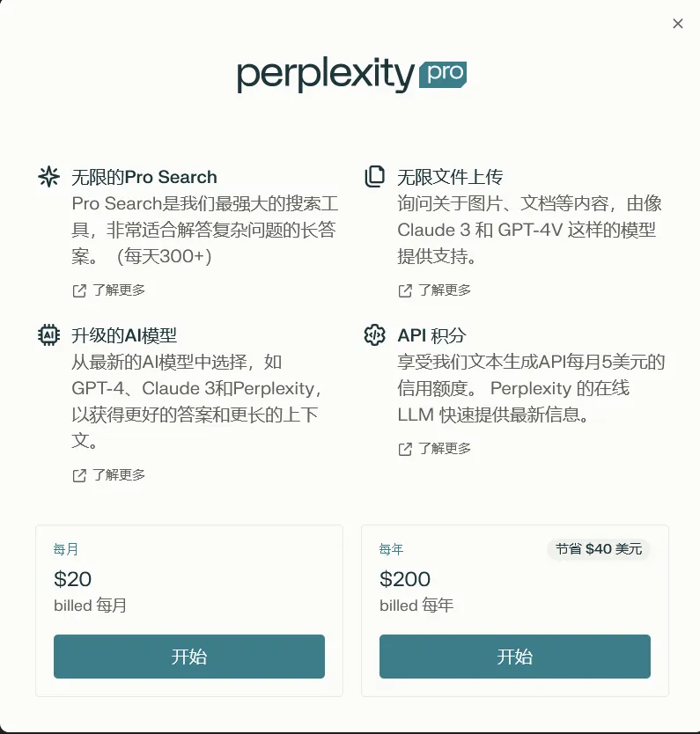Open 了解更多 text link under Pro Search
The height and width of the screenshot is (734, 700).
point(119,290)
